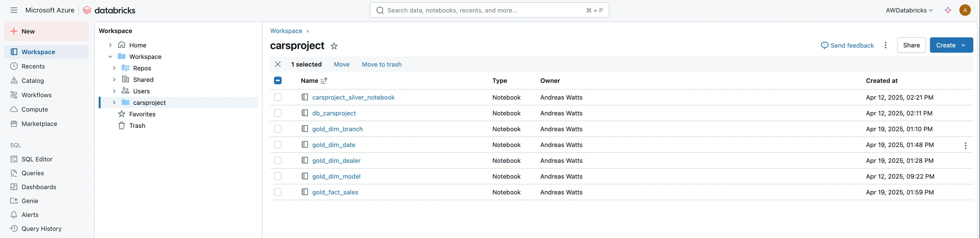Open the user avatar account menu
This screenshot has width=980, height=238.
[x=965, y=10]
